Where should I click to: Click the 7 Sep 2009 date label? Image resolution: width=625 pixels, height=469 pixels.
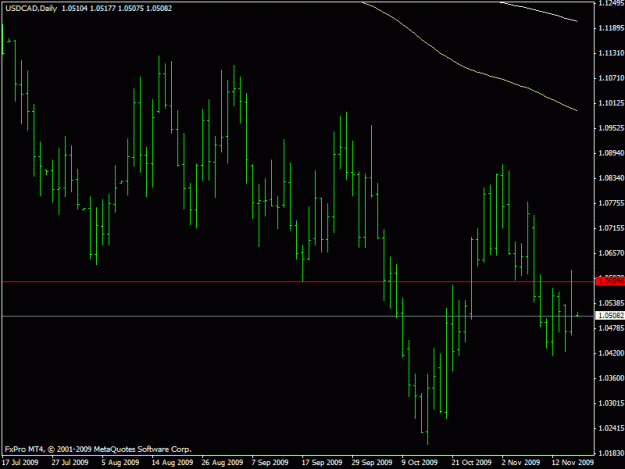[x=270, y=462]
